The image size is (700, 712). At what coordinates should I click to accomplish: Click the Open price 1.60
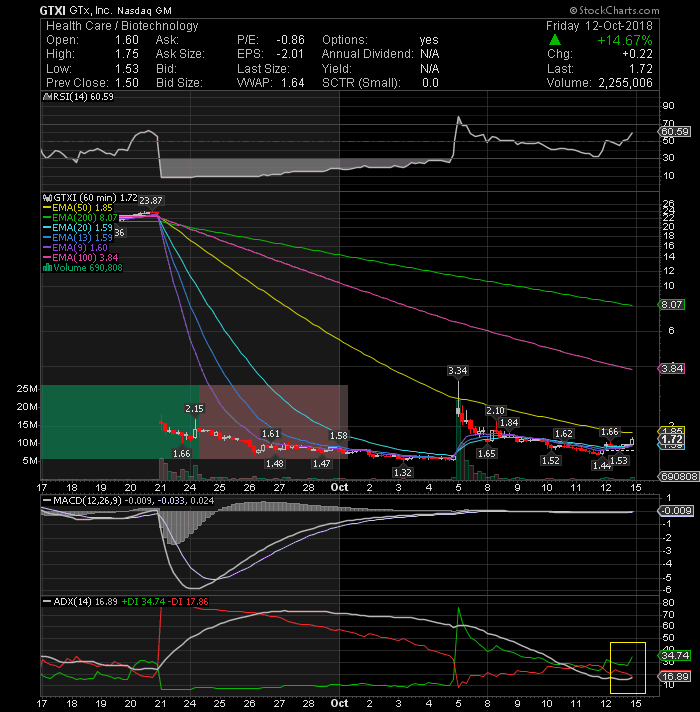(x=127, y=40)
